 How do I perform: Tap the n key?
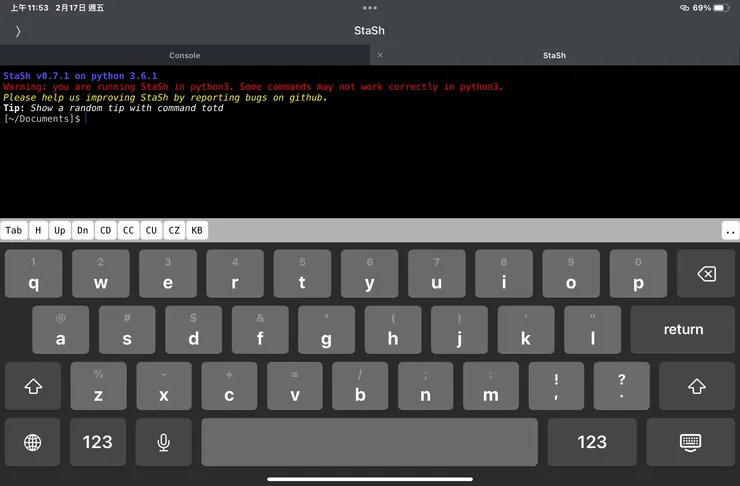click(426, 386)
